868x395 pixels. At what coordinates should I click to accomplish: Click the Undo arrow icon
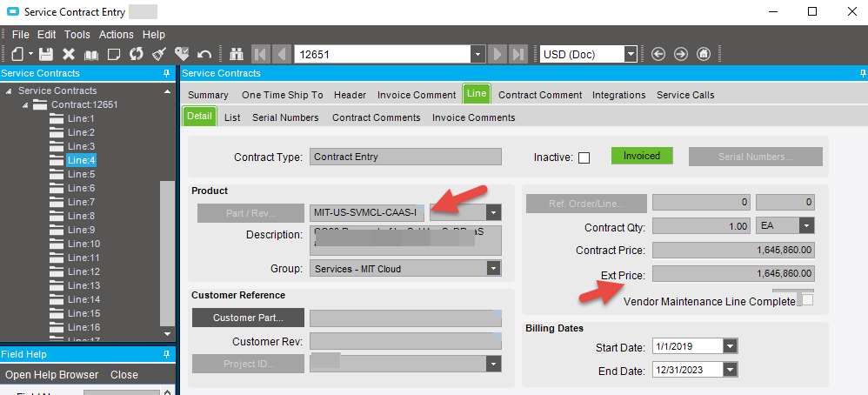[204, 54]
